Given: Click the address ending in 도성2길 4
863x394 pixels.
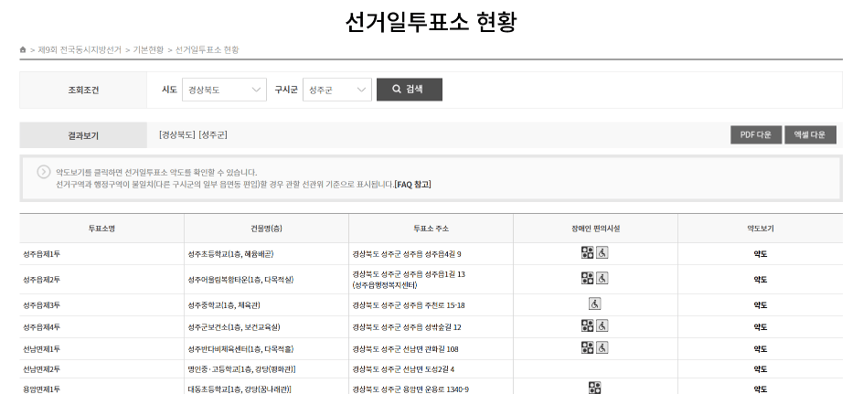Looking at the screenshot, I should pyautogui.click(x=403, y=369).
